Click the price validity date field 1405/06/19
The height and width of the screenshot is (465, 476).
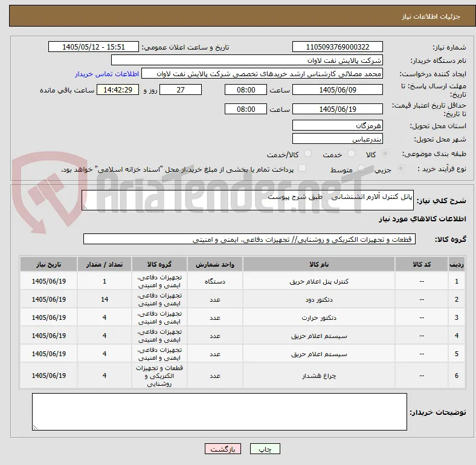click(x=338, y=109)
